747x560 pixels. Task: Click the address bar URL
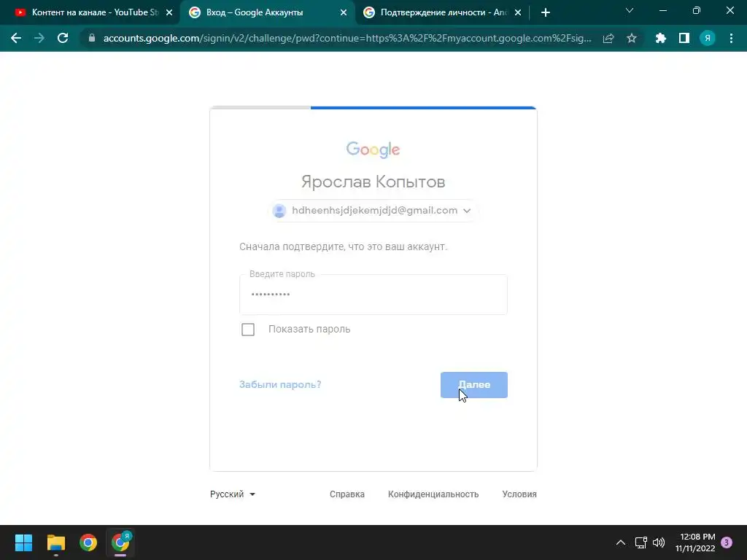347,38
